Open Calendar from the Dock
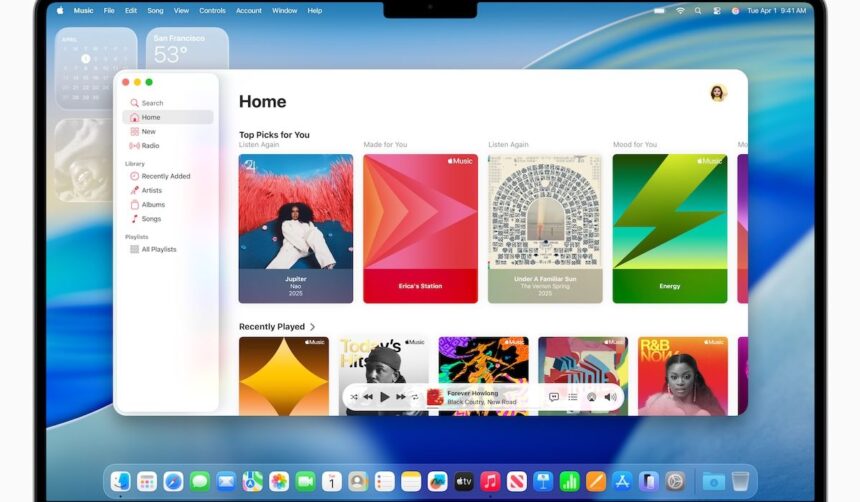Screen dimensions: 860x502 (332, 482)
